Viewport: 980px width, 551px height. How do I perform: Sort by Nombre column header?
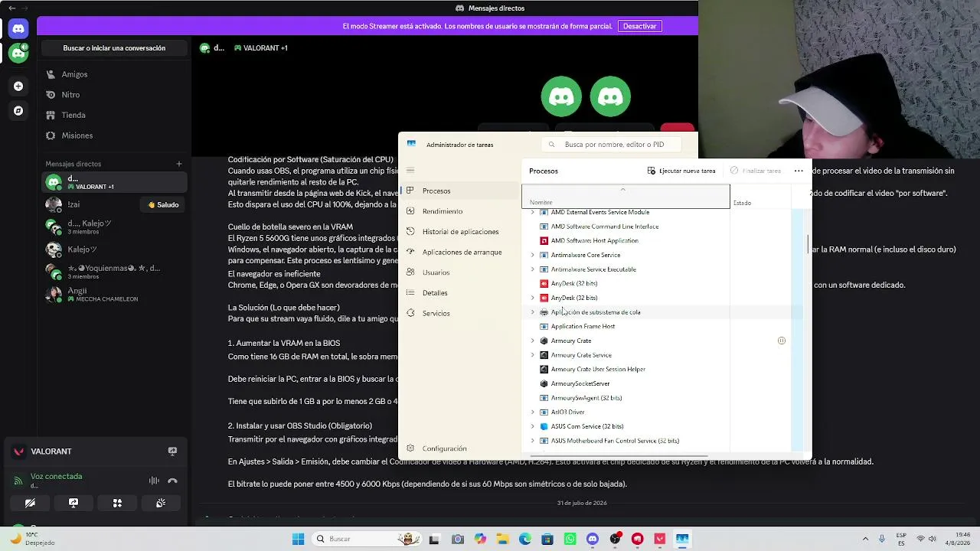pyautogui.click(x=626, y=197)
